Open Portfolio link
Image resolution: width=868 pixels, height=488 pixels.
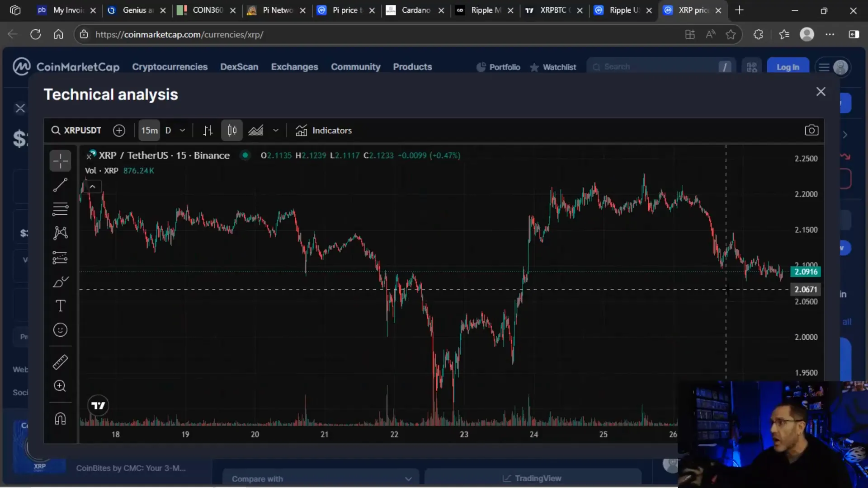[498, 67]
